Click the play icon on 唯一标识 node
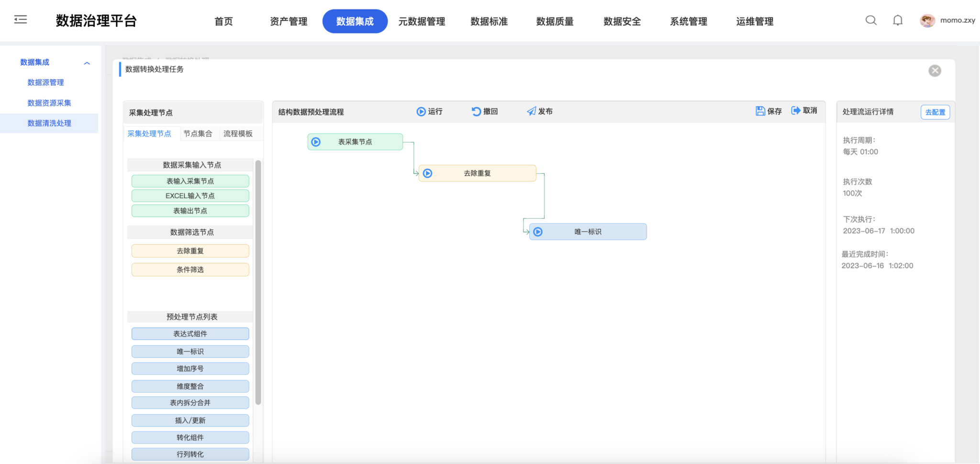This screenshot has height=464, width=980. click(x=538, y=231)
